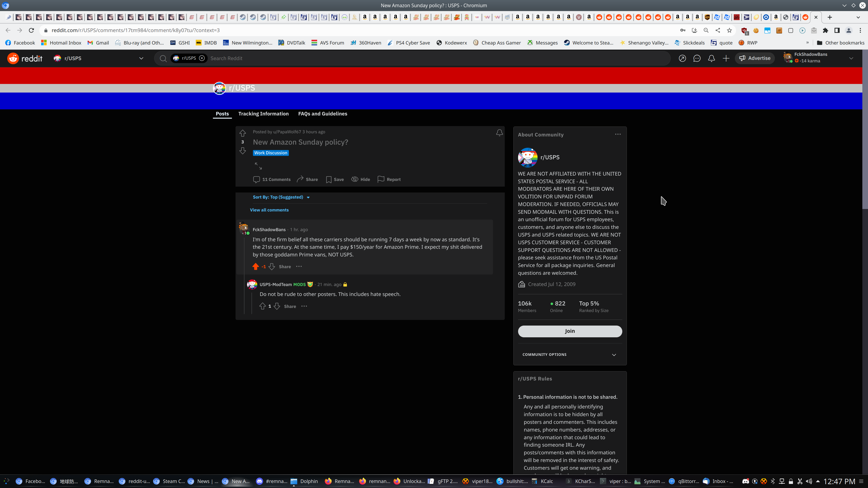
Task: Open About Community three-dot menu
Action: [x=618, y=134]
